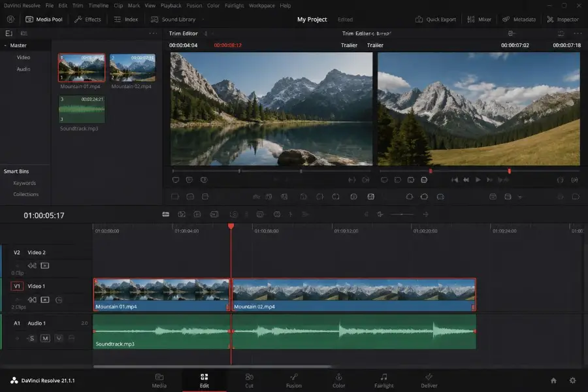This screenshot has height=392, width=588.
Task: Toggle auto select on Video 2 track
Action: pos(32,266)
